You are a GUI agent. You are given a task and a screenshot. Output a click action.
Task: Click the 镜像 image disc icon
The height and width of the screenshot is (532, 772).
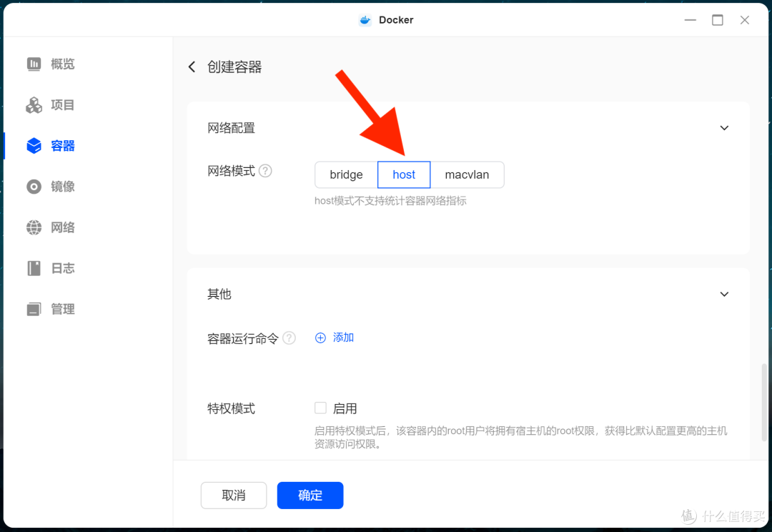coord(34,187)
